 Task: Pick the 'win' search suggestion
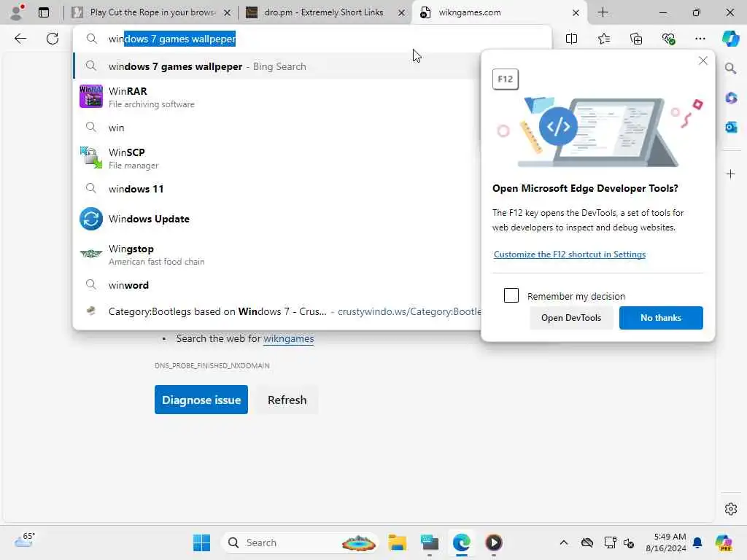[277, 127]
